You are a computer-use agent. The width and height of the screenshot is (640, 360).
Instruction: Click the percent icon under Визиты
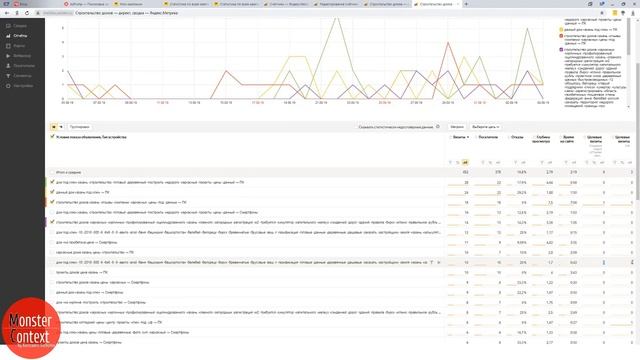[x=458, y=162]
